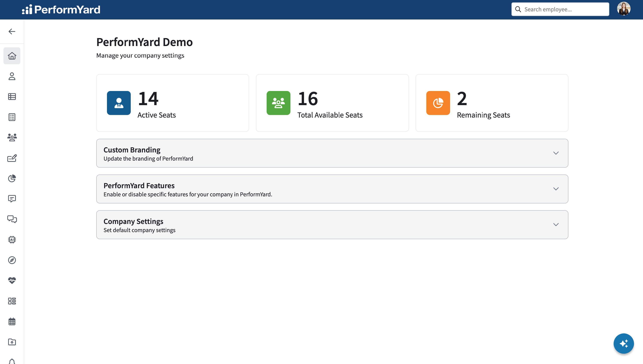Expand the Company Settings chevron

pyautogui.click(x=556, y=224)
